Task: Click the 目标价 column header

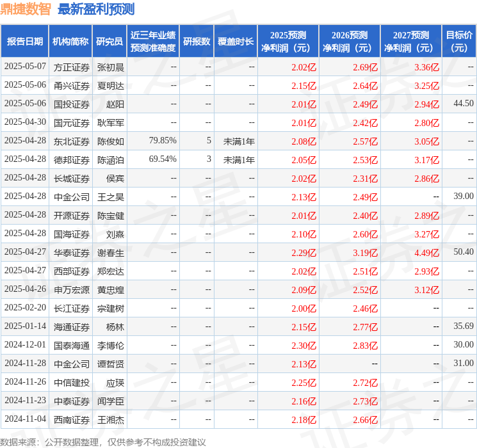Action: point(459,42)
